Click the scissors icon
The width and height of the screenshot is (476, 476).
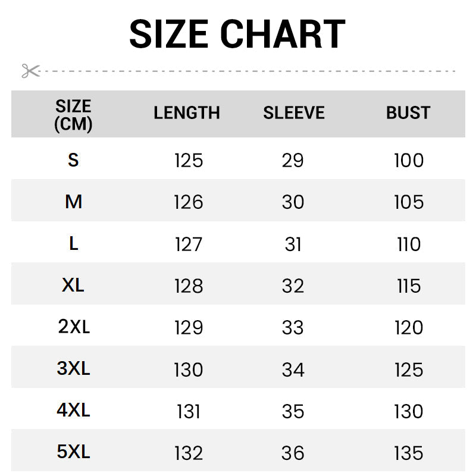[x=31, y=71]
